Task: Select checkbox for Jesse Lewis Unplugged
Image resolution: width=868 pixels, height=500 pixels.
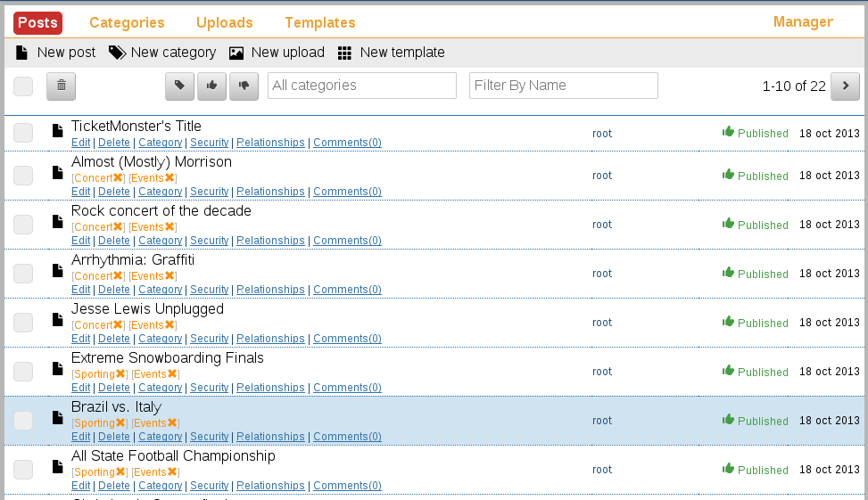Action: click(23, 323)
